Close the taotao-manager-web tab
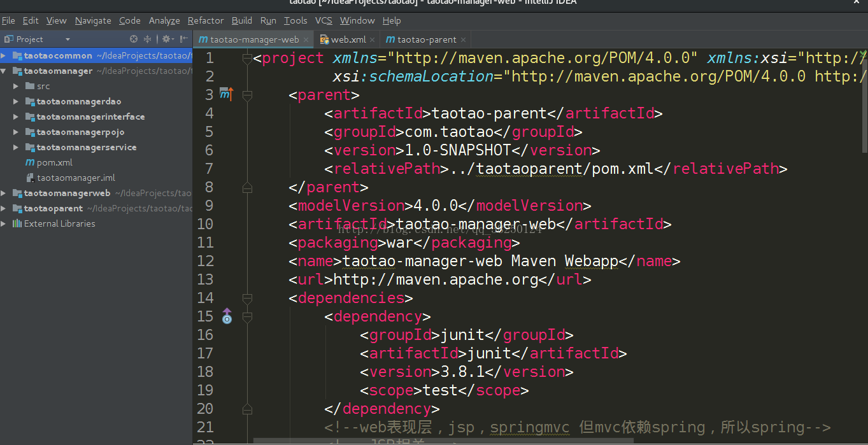 (306, 39)
